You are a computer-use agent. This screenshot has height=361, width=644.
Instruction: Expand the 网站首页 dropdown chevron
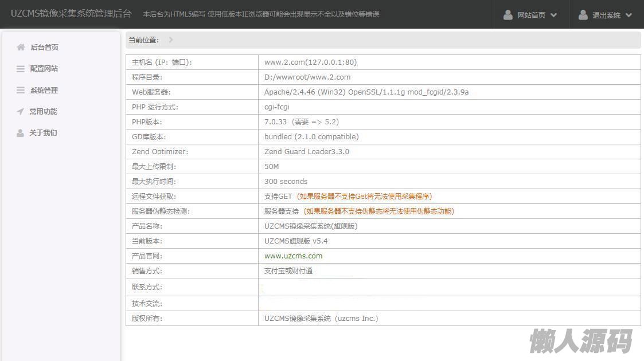553,15
